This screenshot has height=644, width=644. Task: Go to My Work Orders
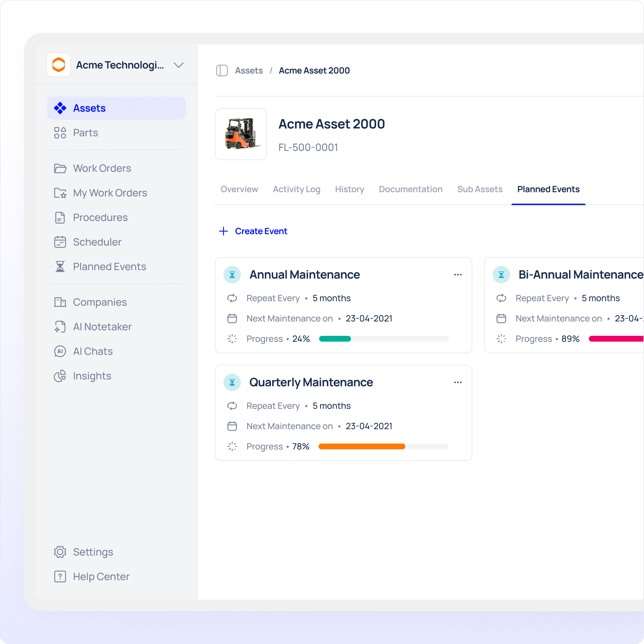point(110,193)
